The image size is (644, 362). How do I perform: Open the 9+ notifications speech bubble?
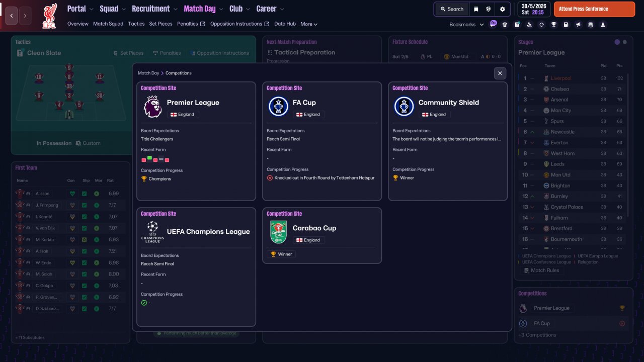[x=493, y=24]
